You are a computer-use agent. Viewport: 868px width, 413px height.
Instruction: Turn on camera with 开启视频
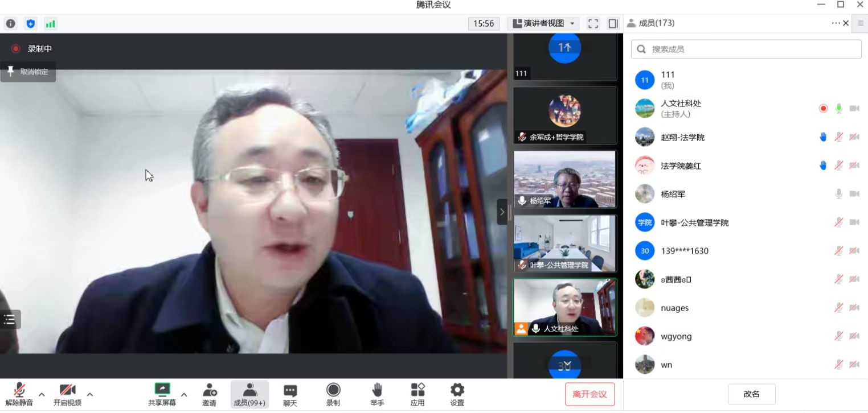tap(67, 394)
